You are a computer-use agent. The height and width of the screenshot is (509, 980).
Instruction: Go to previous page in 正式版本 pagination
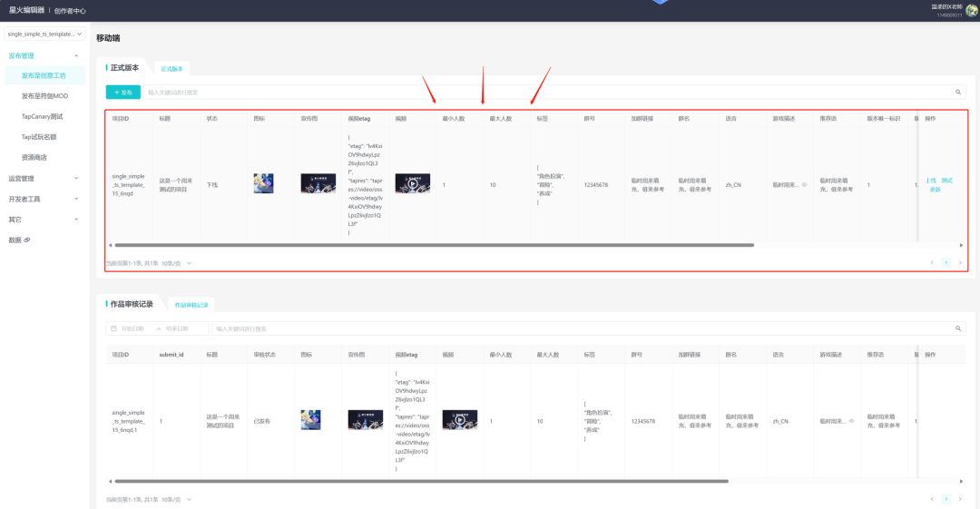[932, 263]
